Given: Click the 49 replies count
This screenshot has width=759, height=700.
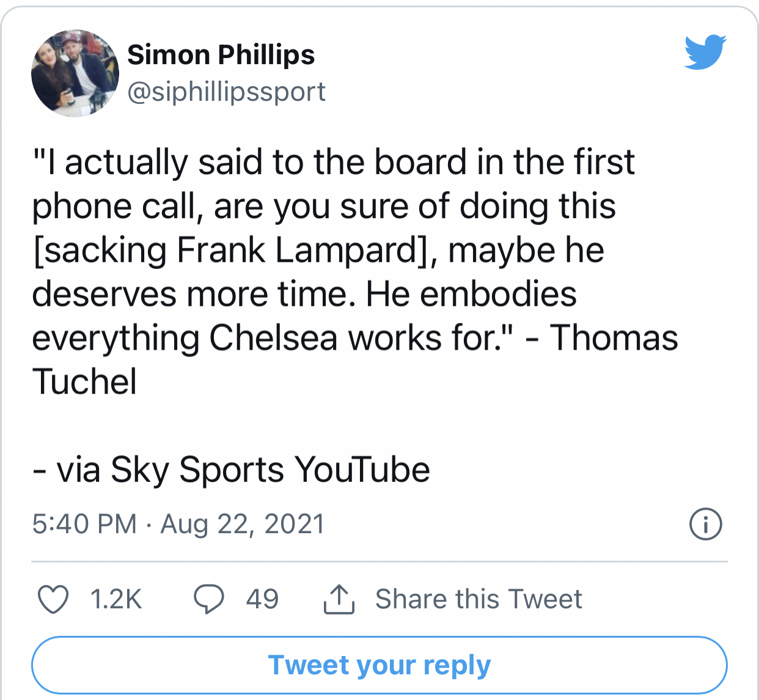Looking at the screenshot, I should [262, 599].
